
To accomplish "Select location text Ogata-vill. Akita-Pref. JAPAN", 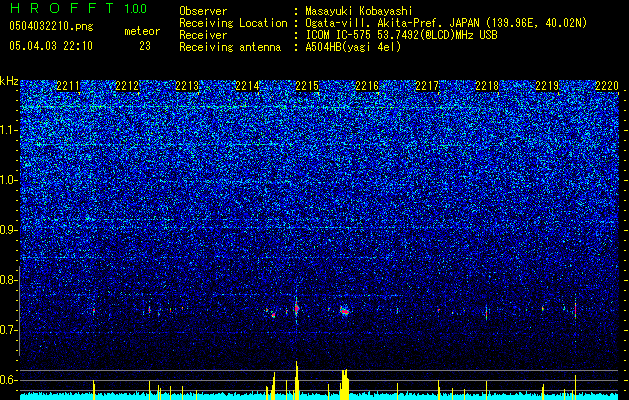I will click(391, 23).
